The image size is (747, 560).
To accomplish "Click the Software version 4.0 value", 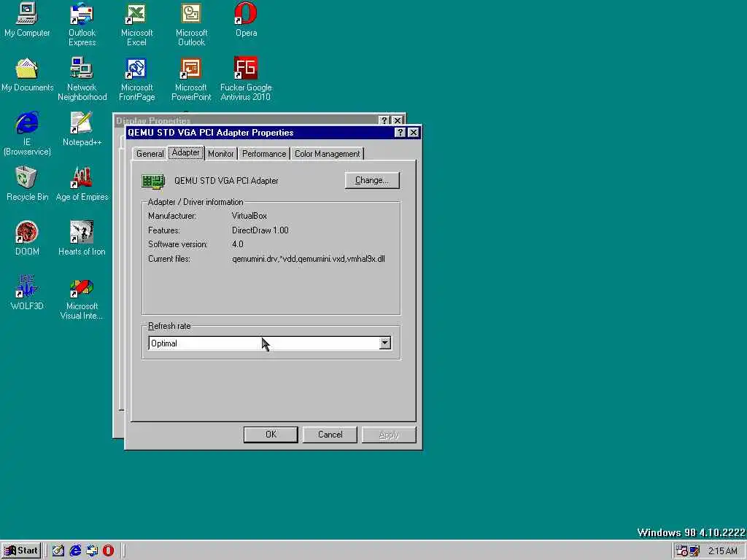I will pyautogui.click(x=238, y=244).
